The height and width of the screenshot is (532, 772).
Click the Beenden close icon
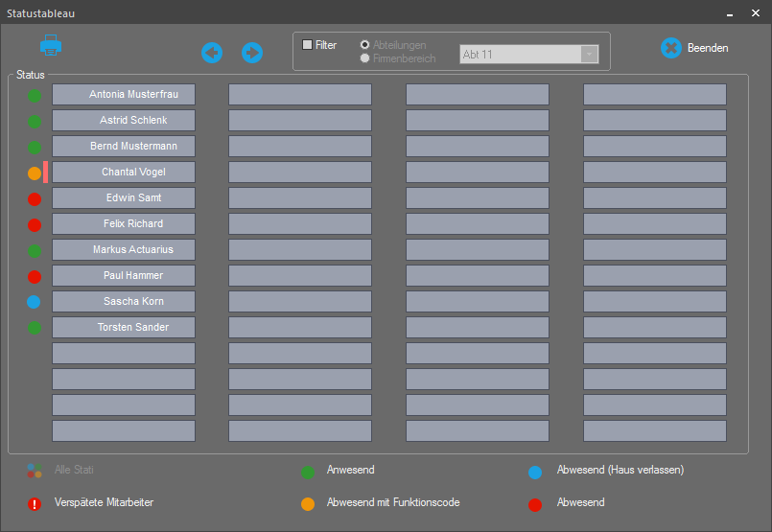[x=671, y=48]
